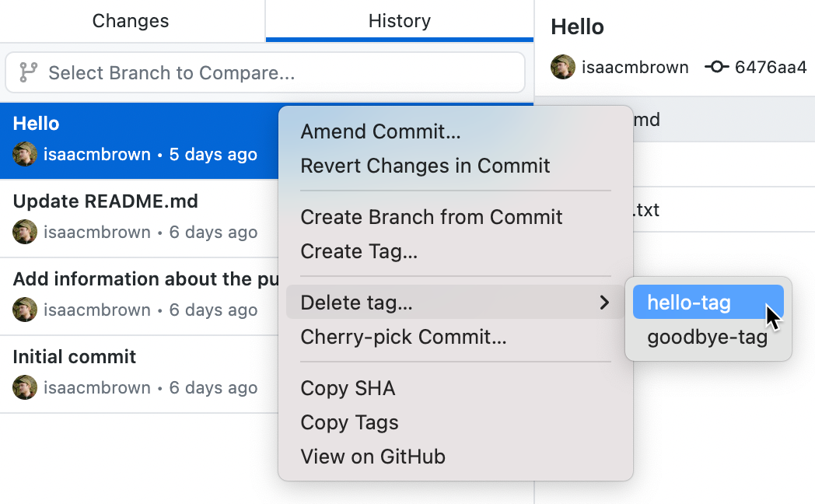Viewport: 815px width, 504px height.
Task: Click the avatar on the Hello commit
Action: (25, 154)
